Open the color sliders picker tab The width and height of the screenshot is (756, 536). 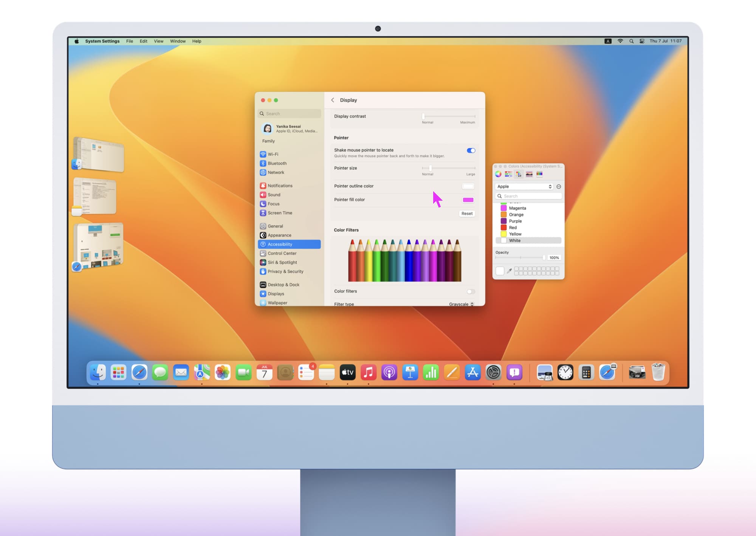(508, 174)
